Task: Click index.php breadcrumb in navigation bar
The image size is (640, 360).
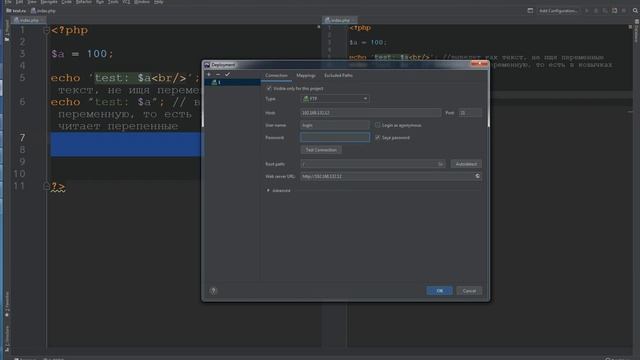Action: click(x=43, y=11)
